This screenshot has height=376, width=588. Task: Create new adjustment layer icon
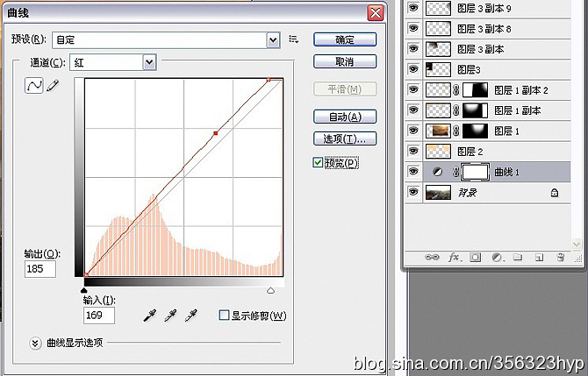click(498, 258)
